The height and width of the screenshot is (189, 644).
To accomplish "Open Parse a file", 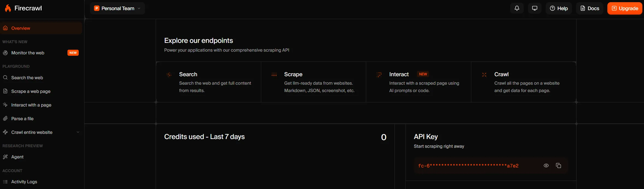I will coord(41,119).
